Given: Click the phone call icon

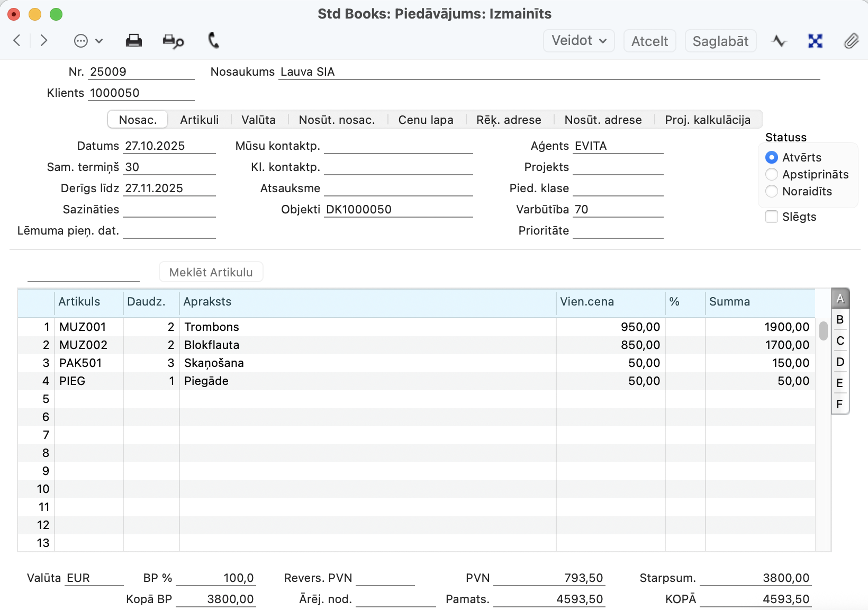Looking at the screenshot, I should (213, 41).
